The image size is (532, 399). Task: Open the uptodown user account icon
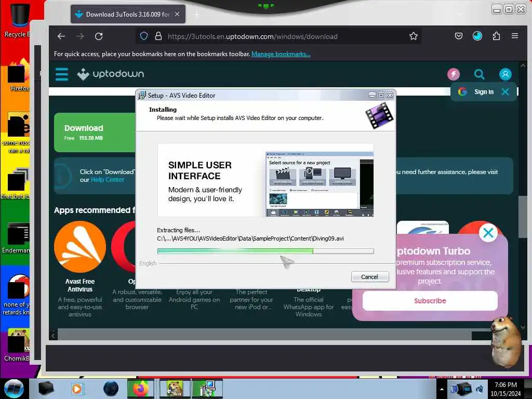coord(505,74)
